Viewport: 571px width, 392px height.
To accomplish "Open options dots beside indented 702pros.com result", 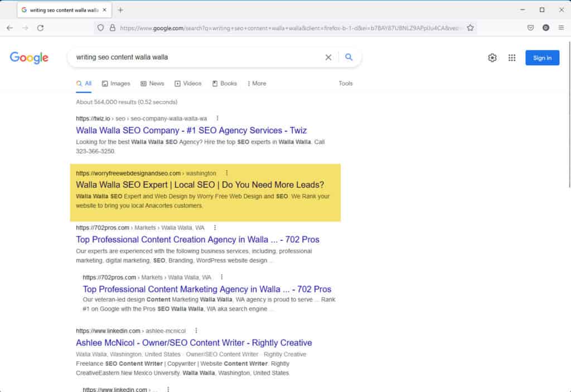I will [x=221, y=277].
